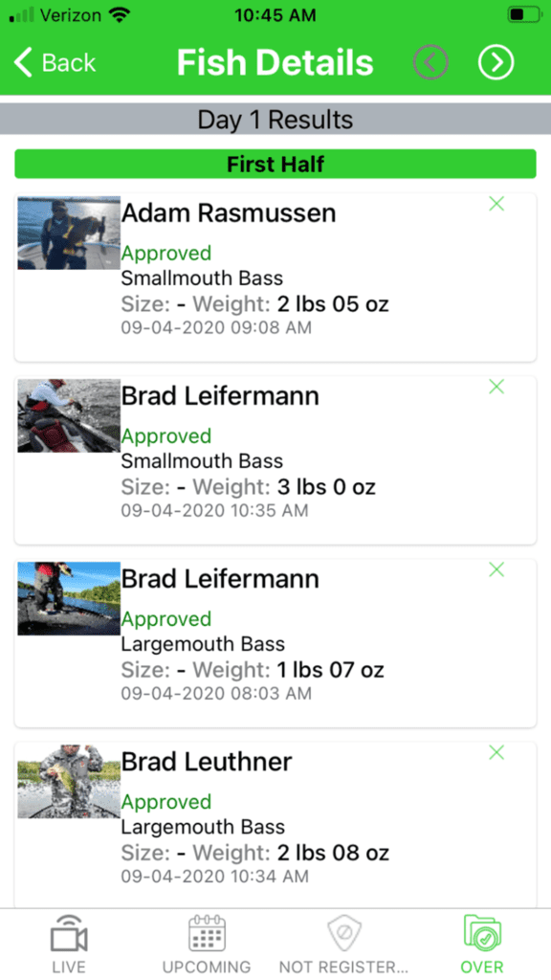The height and width of the screenshot is (980, 551).
Task: Go to next fish with right arrow
Action: 496,62
